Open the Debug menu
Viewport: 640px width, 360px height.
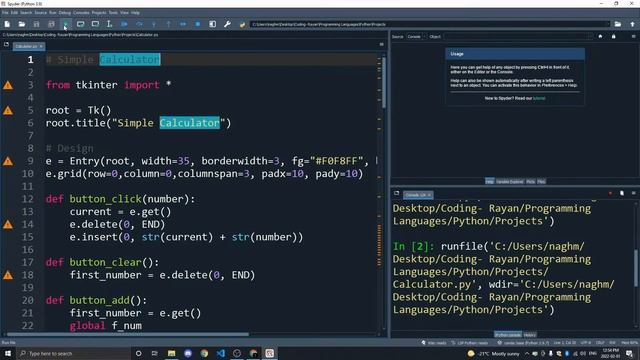(x=64, y=13)
